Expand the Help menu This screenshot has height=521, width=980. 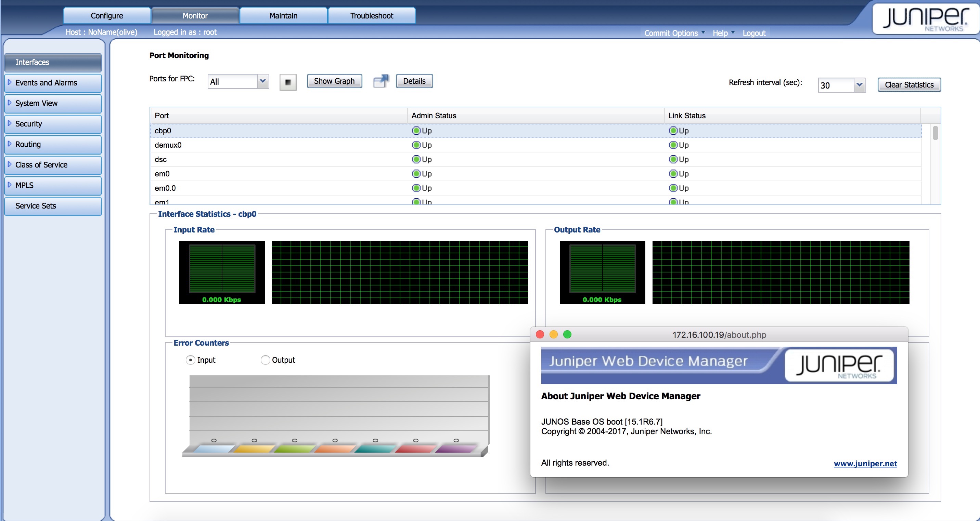coord(723,33)
